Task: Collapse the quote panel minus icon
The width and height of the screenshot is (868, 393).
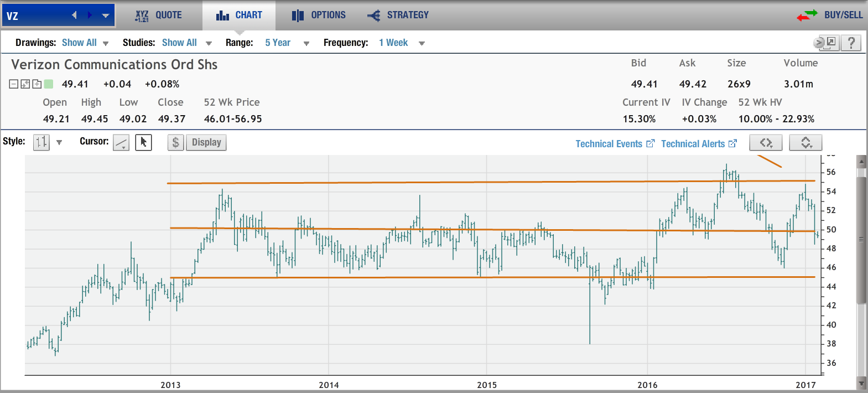Action: point(14,84)
